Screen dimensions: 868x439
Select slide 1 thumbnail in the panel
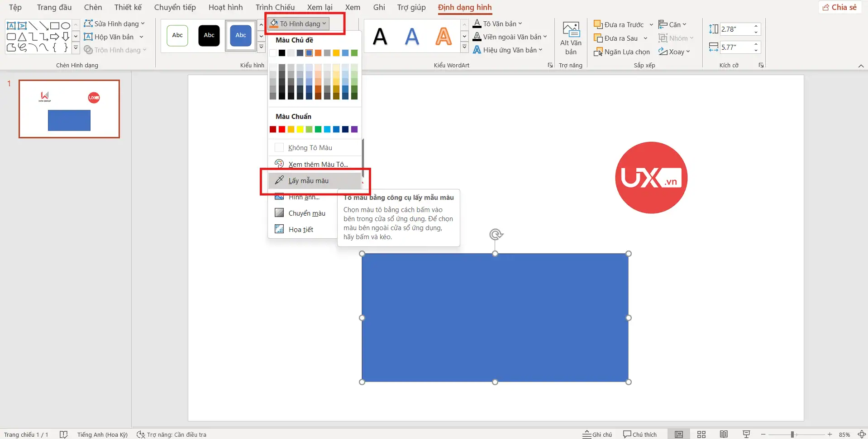[x=69, y=109]
